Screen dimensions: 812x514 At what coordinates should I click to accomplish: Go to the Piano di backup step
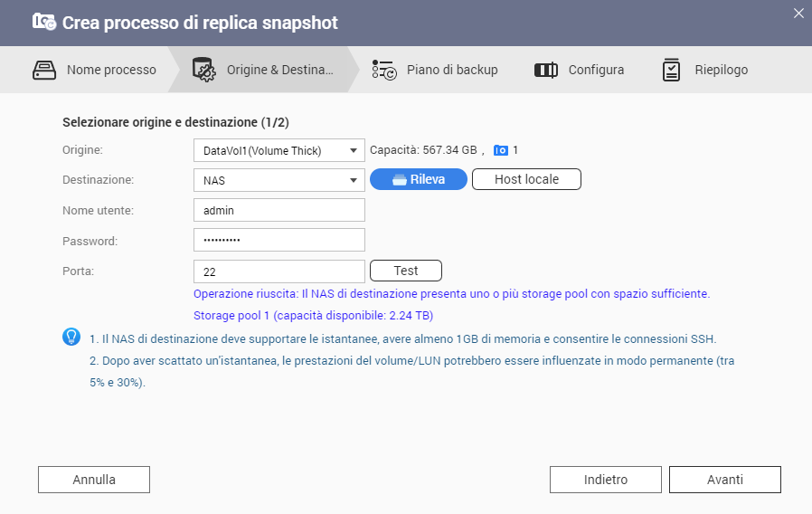tap(435, 70)
